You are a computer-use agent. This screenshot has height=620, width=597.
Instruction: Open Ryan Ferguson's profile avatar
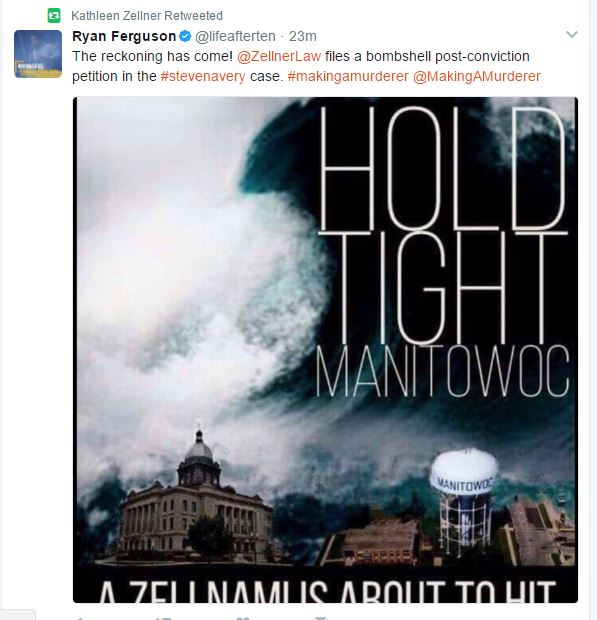(x=38, y=54)
